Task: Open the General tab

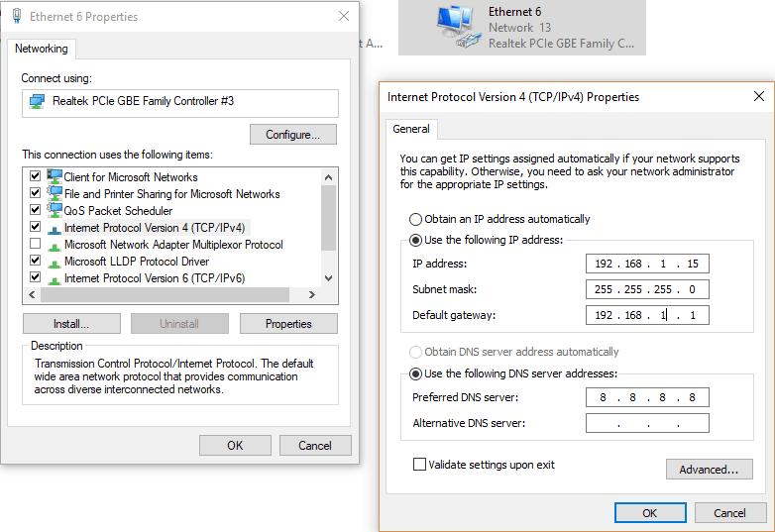Action: (410, 129)
